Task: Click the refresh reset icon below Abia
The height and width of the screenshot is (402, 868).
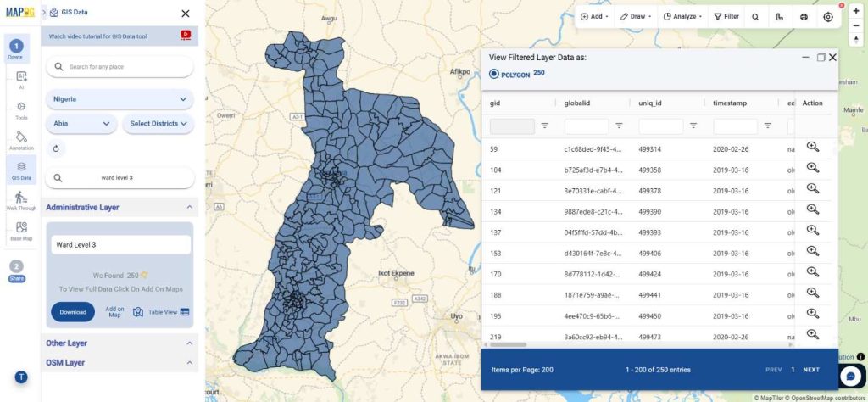Action: [x=56, y=148]
